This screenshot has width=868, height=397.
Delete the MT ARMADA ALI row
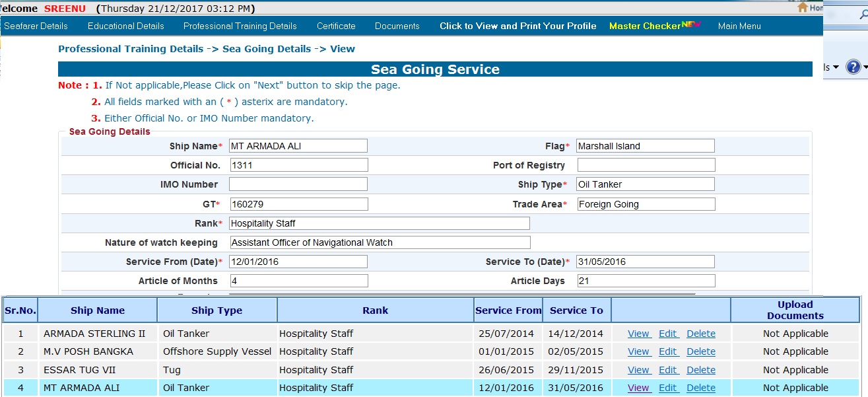coord(700,388)
